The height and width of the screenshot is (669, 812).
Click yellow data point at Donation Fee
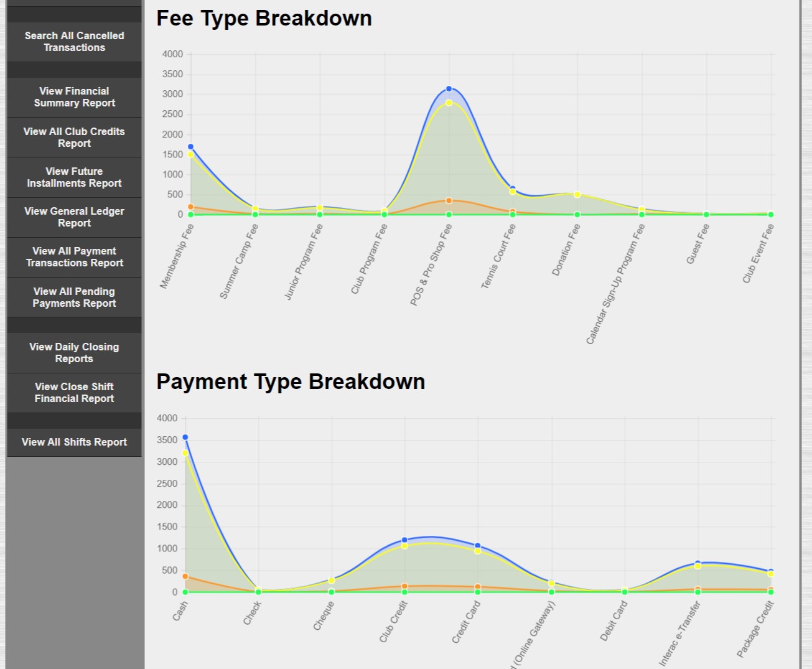point(577,195)
